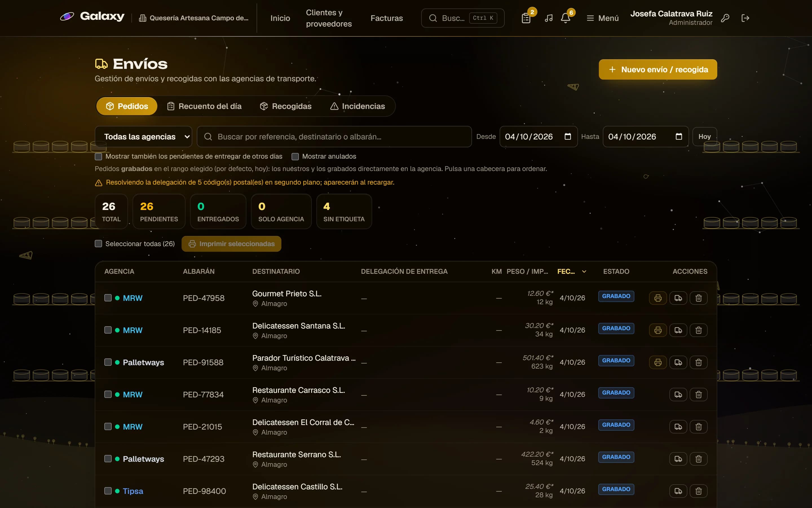Screen dimensions: 812x508
Task: Sort by the FEC... column header
Action: [x=572, y=271]
